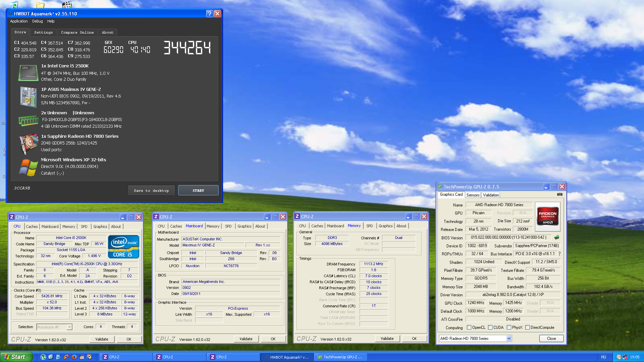Click the Aquamark motherboard icon
The height and width of the screenshot is (362, 644).
[x=28, y=97]
